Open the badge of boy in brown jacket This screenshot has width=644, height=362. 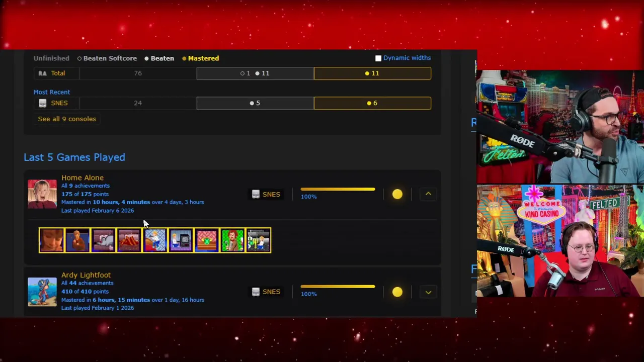click(77, 240)
